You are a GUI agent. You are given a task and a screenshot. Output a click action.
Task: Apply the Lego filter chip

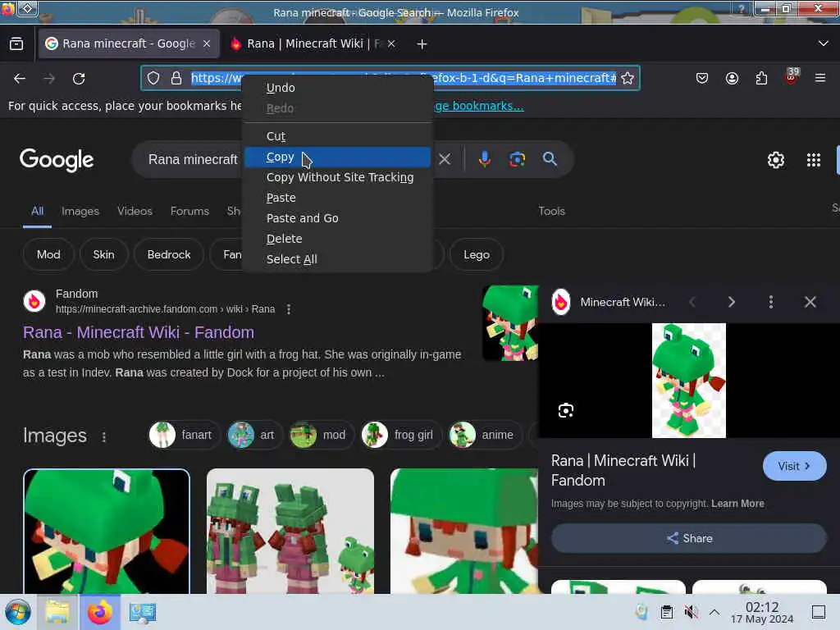(x=477, y=254)
